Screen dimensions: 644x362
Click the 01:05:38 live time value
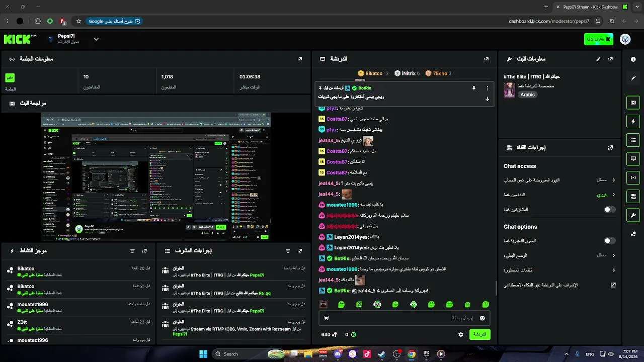(x=250, y=77)
